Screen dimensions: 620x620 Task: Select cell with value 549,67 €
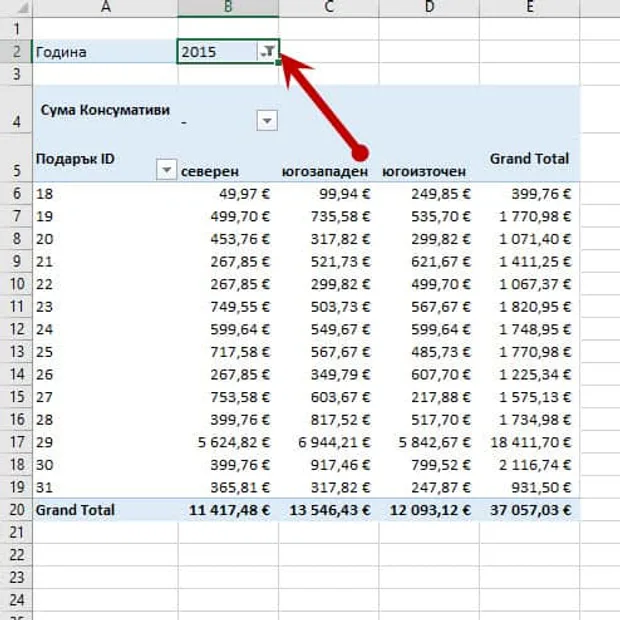(x=329, y=329)
